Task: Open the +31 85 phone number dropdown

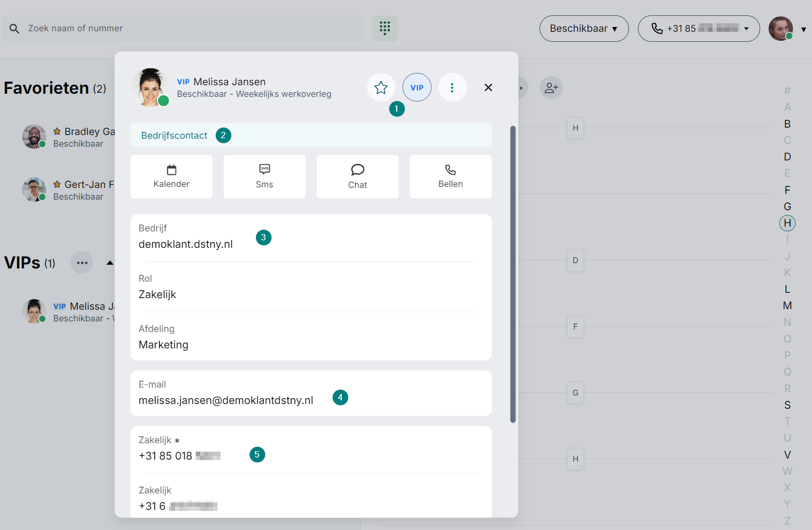Action: [699, 29]
